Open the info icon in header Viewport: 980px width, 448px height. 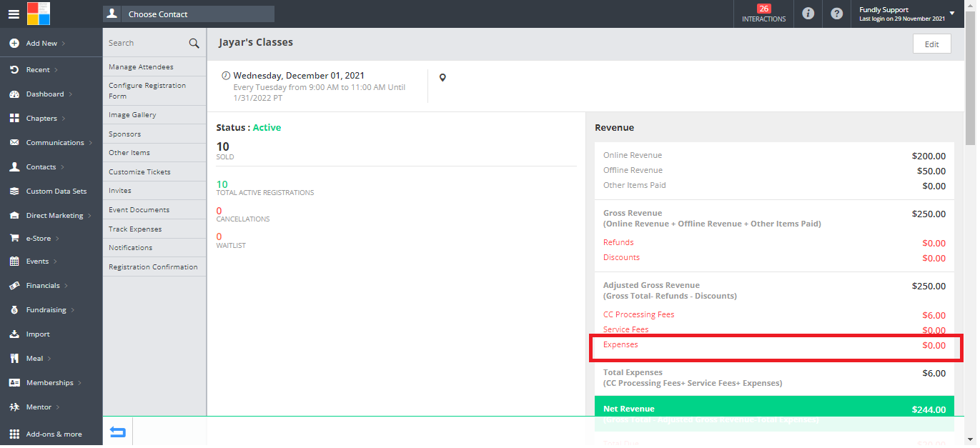point(808,14)
